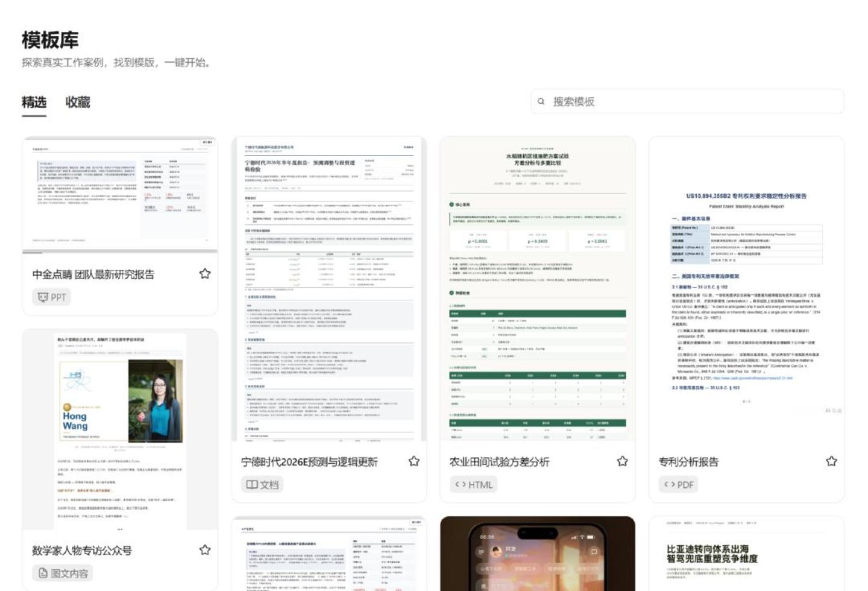Screen dimensions: 868x591
Task: Favorite the 专利分析报告 template
Action: tap(832, 461)
